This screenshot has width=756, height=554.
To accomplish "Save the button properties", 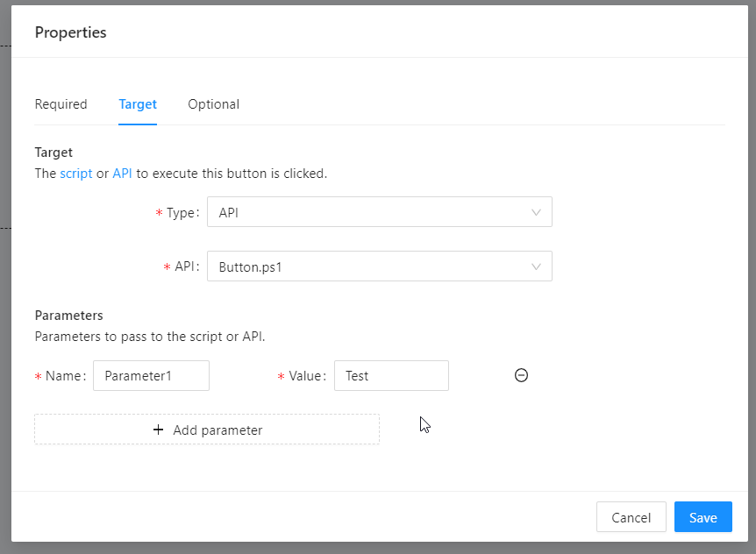I will [703, 517].
